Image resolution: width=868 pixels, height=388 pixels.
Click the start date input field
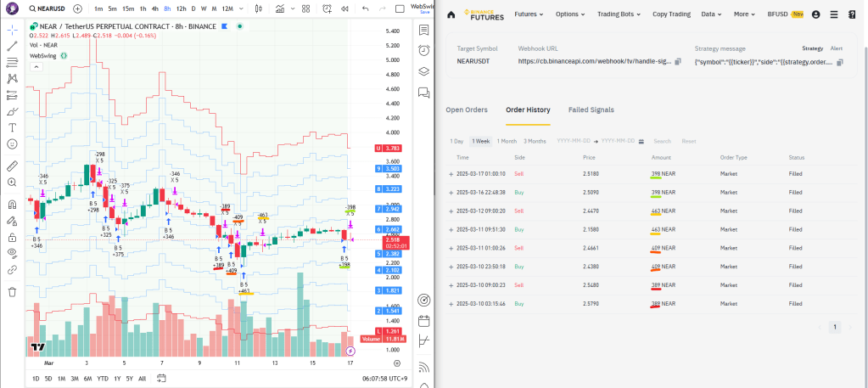572,141
